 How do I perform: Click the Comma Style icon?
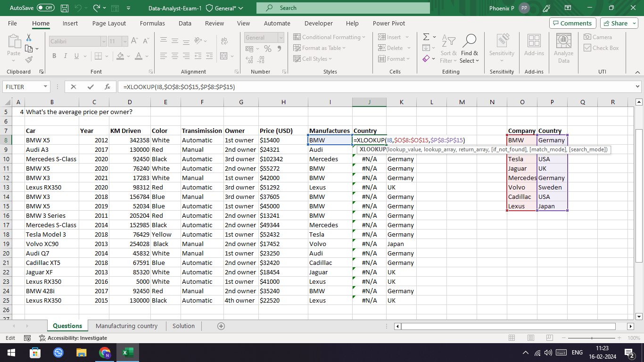coord(279,49)
